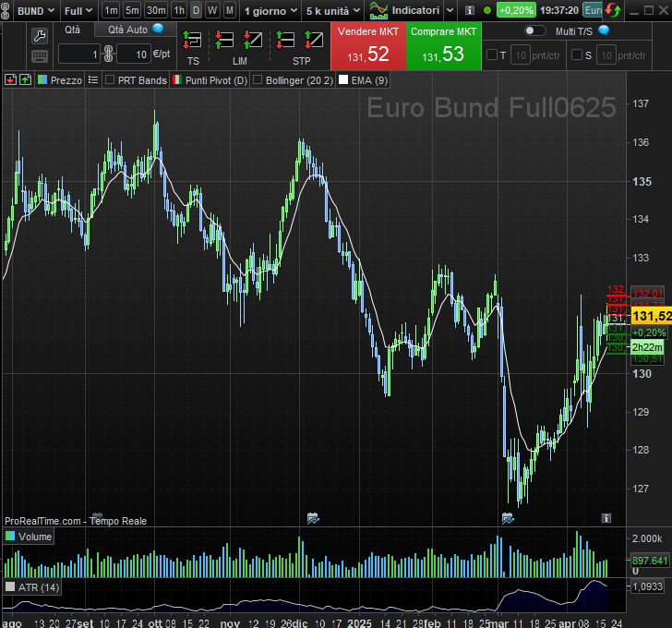Enable the PRT Bands checkbox
This screenshot has height=628, width=672.
tap(110, 80)
